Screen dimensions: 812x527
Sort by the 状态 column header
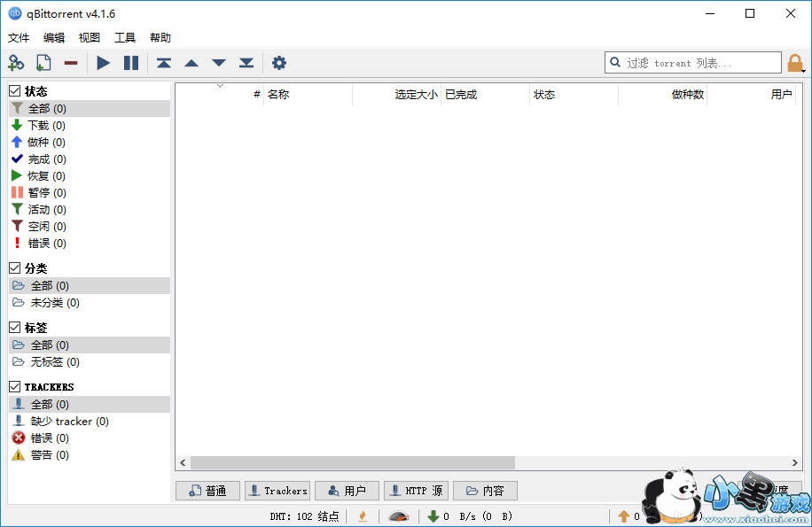[574, 95]
